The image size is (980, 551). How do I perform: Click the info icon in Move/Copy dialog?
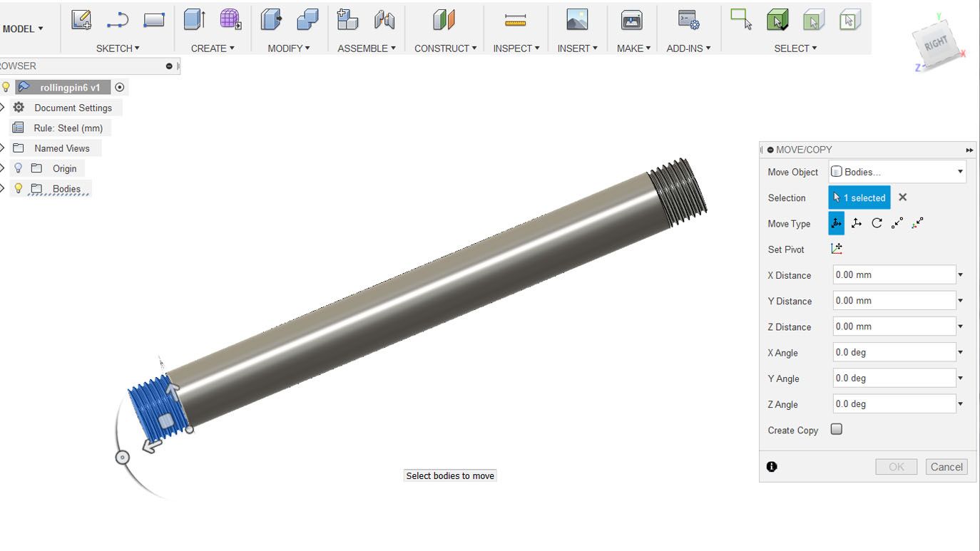772,466
